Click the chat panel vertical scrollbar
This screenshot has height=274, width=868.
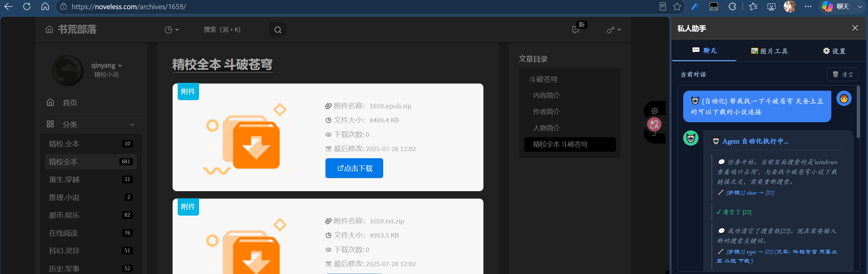[858, 112]
